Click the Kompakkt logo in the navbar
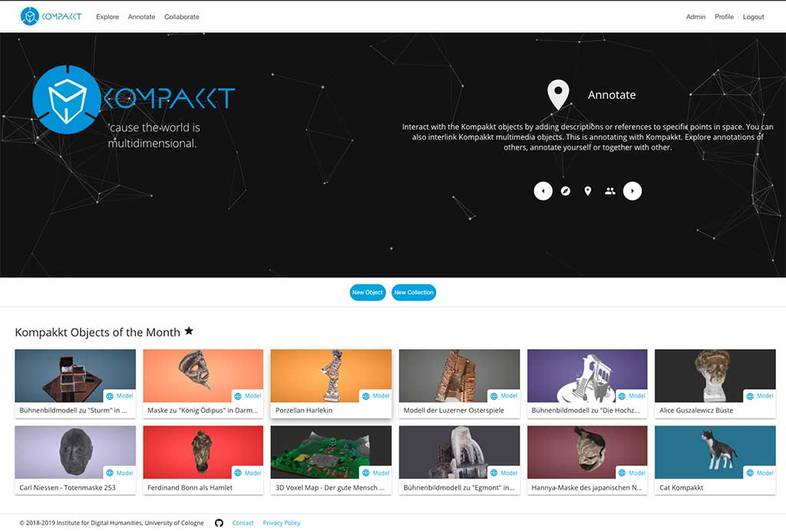 pos(51,17)
